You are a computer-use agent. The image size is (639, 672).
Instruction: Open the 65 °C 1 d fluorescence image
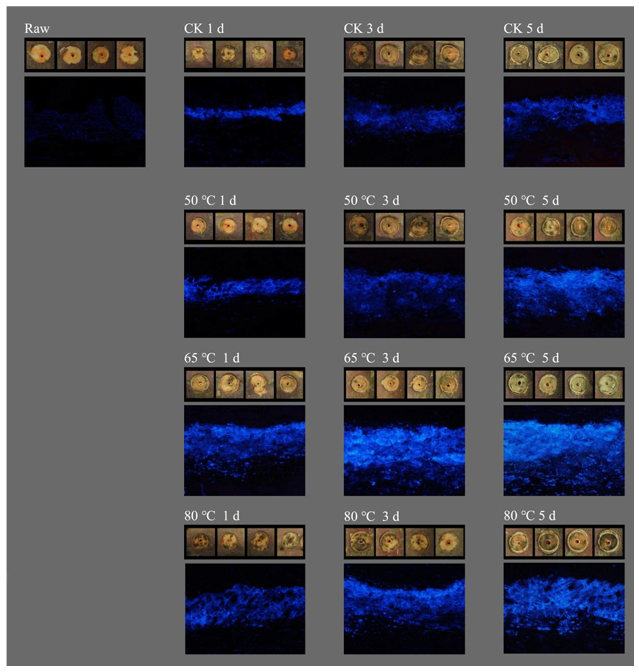tap(245, 450)
